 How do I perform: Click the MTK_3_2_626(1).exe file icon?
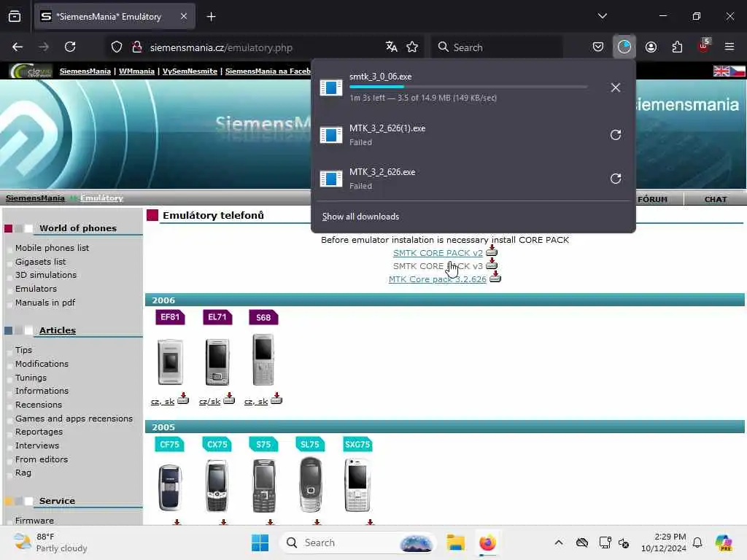point(331,135)
